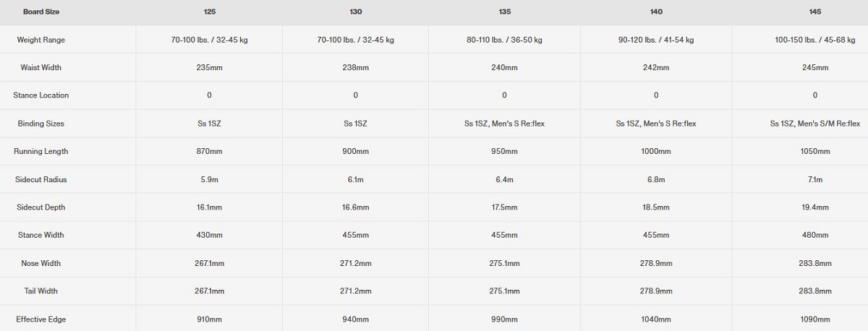Click the Tail Width row label

click(41, 291)
